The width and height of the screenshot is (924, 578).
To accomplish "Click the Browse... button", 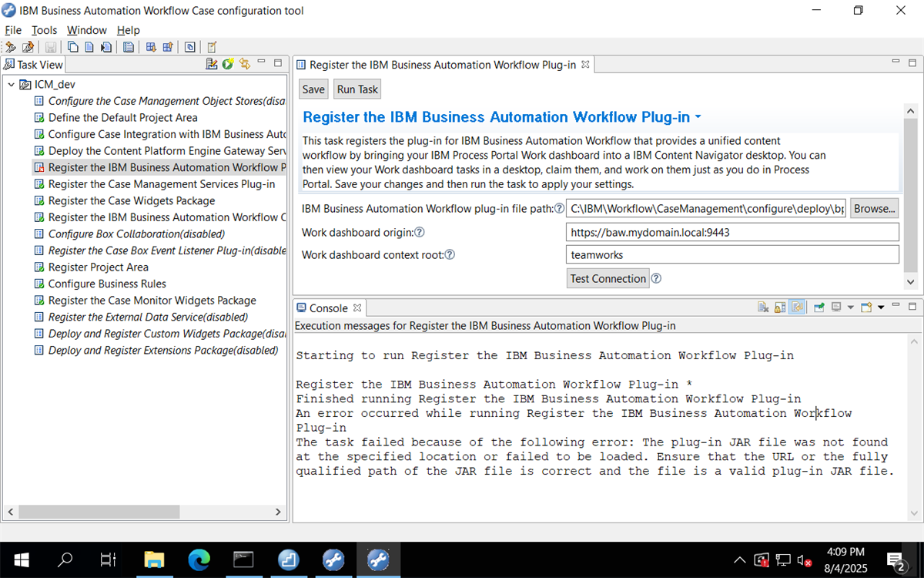I will (875, 209).
